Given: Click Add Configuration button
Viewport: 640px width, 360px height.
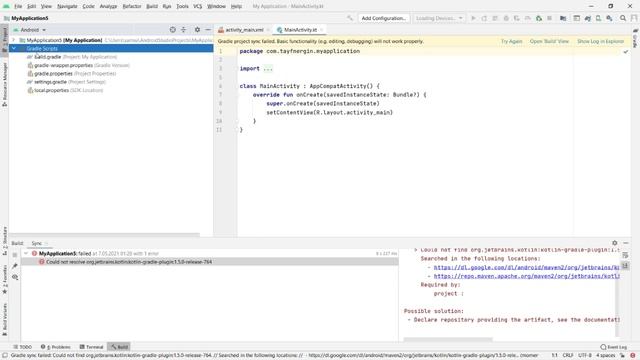Looking at the screenshot, I should 384,18.
